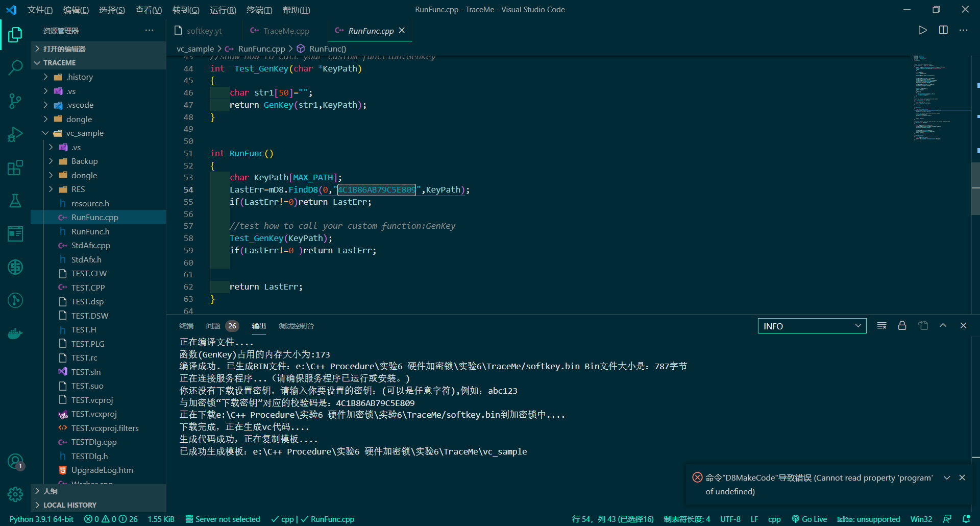This screenshot has width=980, height=526.
Task: Open notifications bell in status bar
Action: [x=966, y=519]
